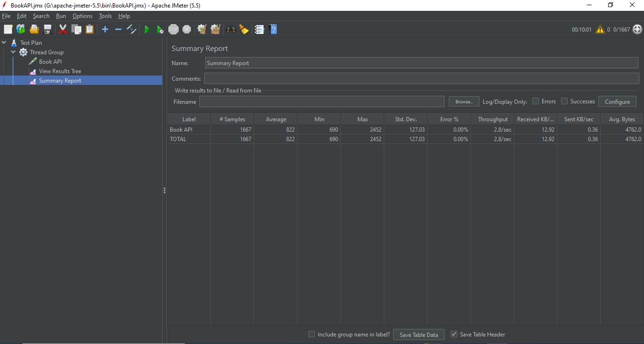Open the Options menu
The width and height of the screenshot is (644, 344).
click(82, 16)
